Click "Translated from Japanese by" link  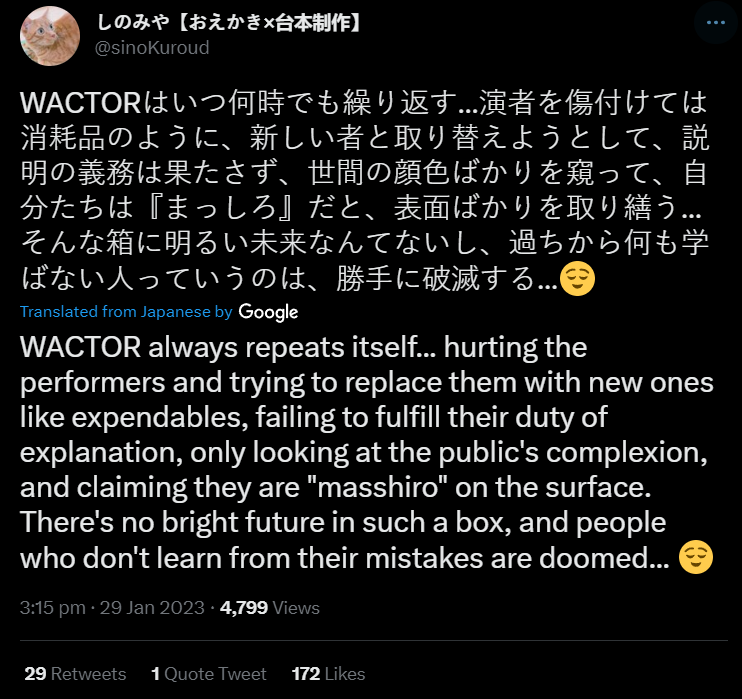click(x=126, y=311)
